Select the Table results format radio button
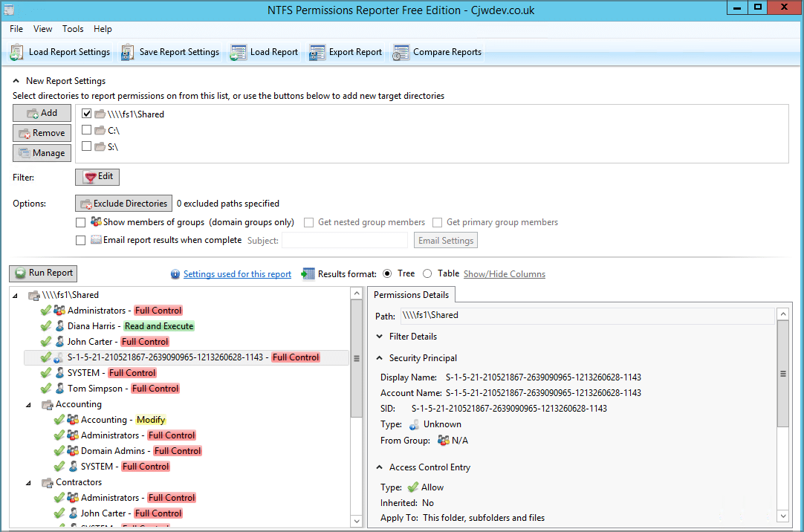804x532 pixels. tap(427, 273)
